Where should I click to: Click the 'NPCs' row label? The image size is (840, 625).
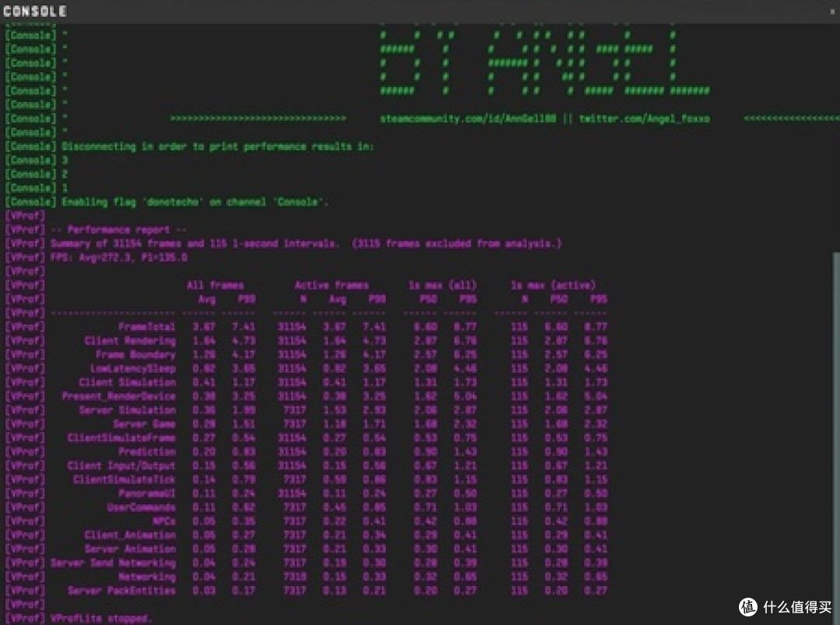[x=164, y=521]
